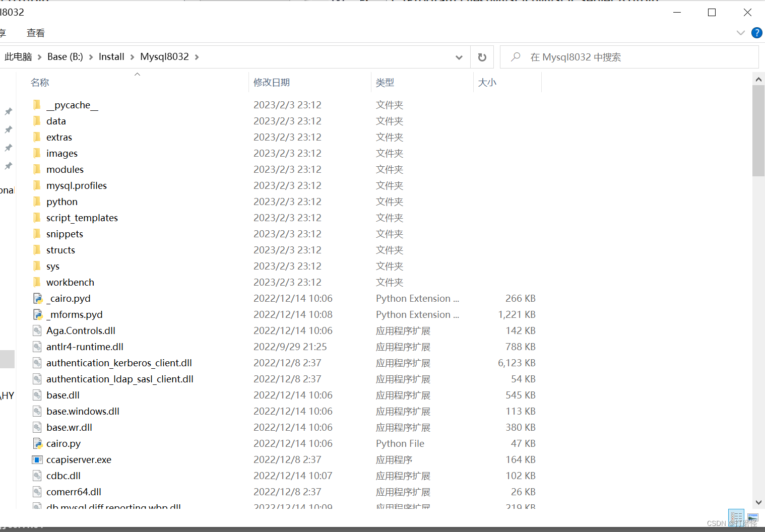The image size is (765, 532).
Task: Click the cdbc.dll file icon
Action: (x=37, y=476)
